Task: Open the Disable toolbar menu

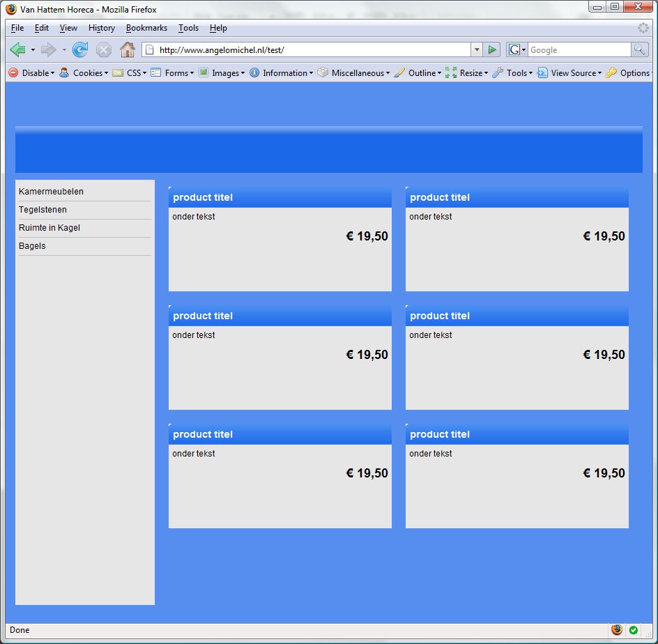Action: 31,73
